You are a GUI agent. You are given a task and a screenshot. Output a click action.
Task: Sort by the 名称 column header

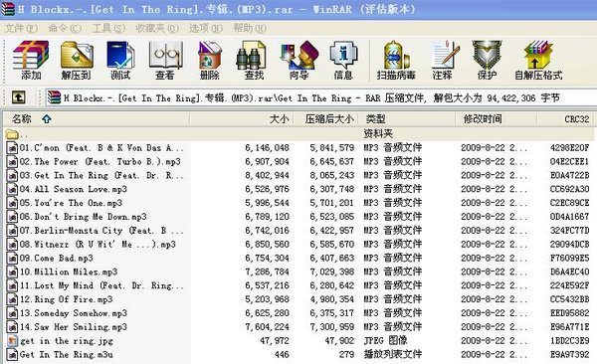pyautogui.click(x=97, y=119)
